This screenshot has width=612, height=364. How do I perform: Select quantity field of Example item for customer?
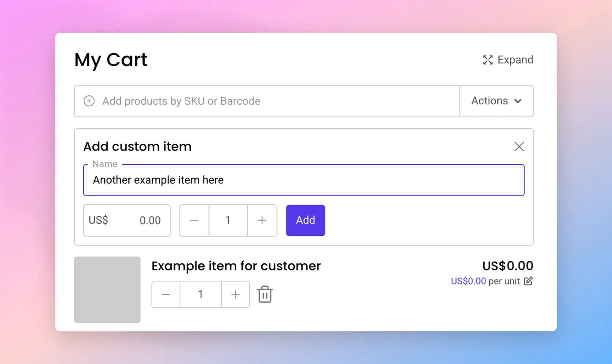coord(201,294)
